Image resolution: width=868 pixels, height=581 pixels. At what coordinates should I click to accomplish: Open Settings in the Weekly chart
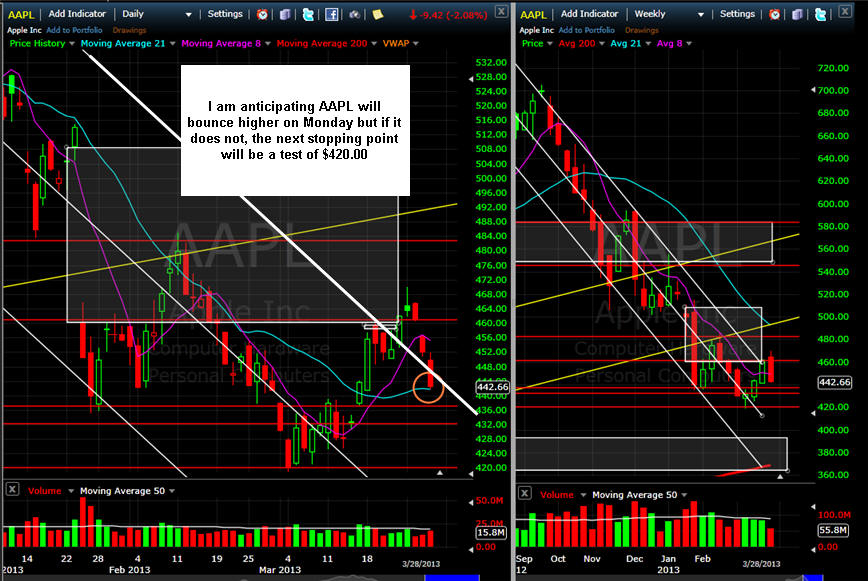tap(737, 14)
